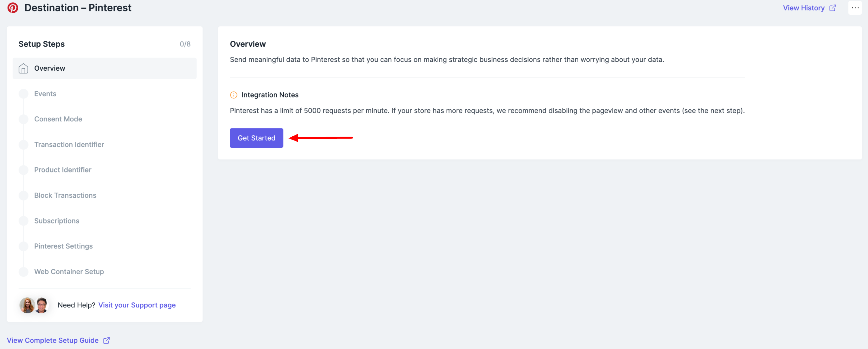
Task: Open View Complete Setup Guide
Action: tap(52, 340)
